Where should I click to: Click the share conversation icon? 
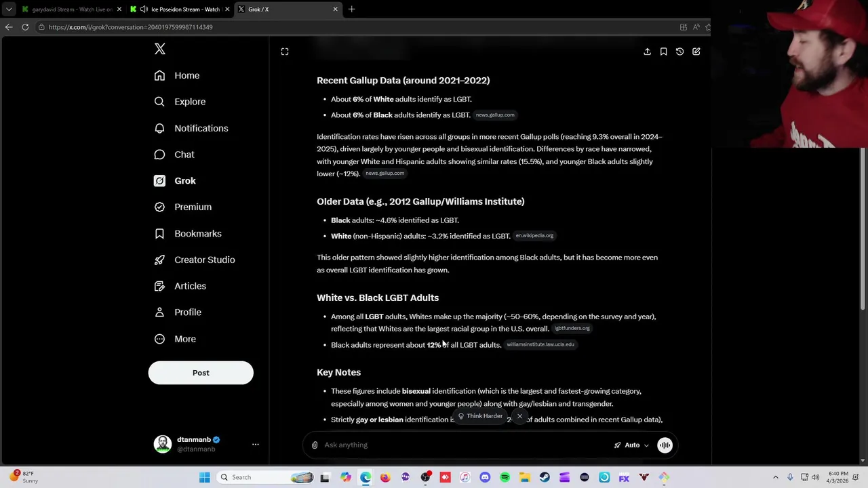[x=647, y=52]
